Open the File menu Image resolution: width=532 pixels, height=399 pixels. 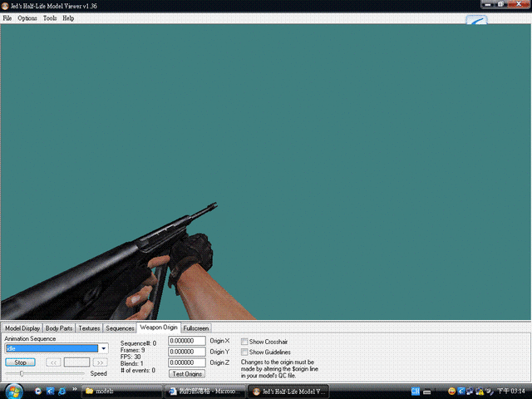[x=7, y=18]
